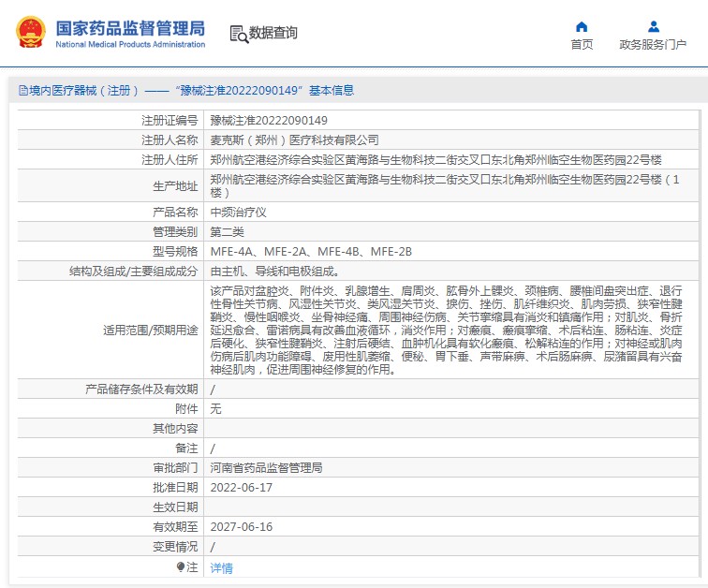Click the 生产地址 address value
Image resolution: width=708 pixels, height=588 pixels.
pos(445,186)
